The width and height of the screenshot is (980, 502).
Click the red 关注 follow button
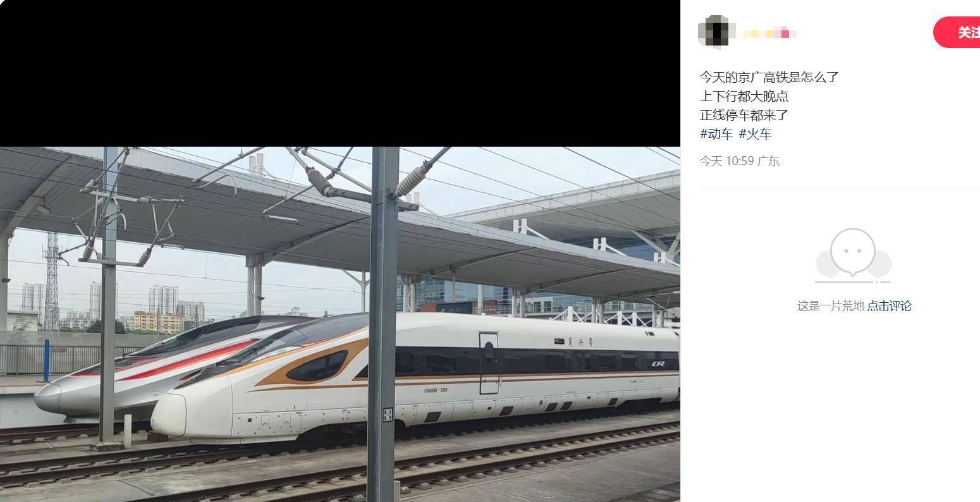tap(957, 32)
